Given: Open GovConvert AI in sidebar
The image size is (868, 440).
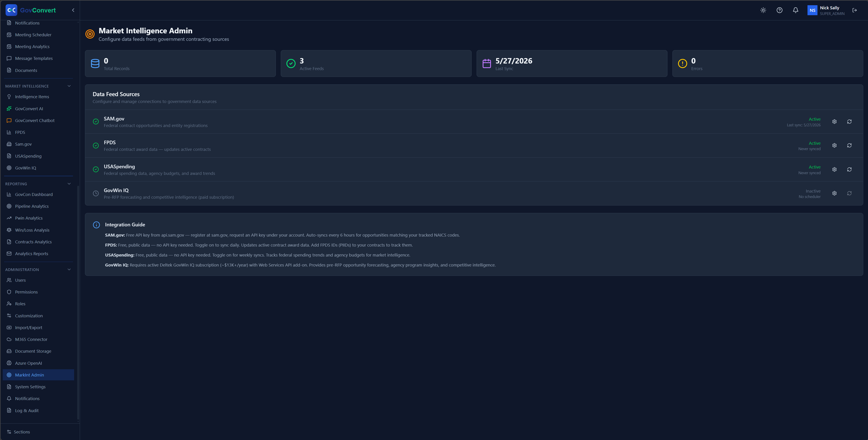Looking at the screenshot, I should pos(38,109).
